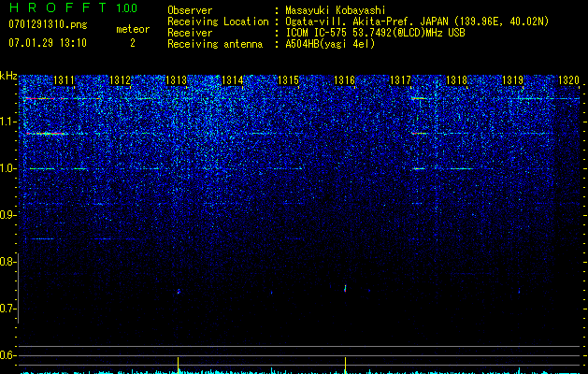Click the 0.8 kHz axis tick label
The image size is (588, 374).
(x=7, y=262)
